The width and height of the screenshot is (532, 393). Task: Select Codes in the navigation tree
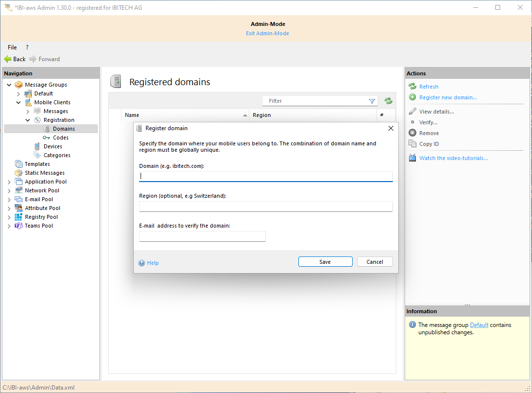tap(61, 138)
